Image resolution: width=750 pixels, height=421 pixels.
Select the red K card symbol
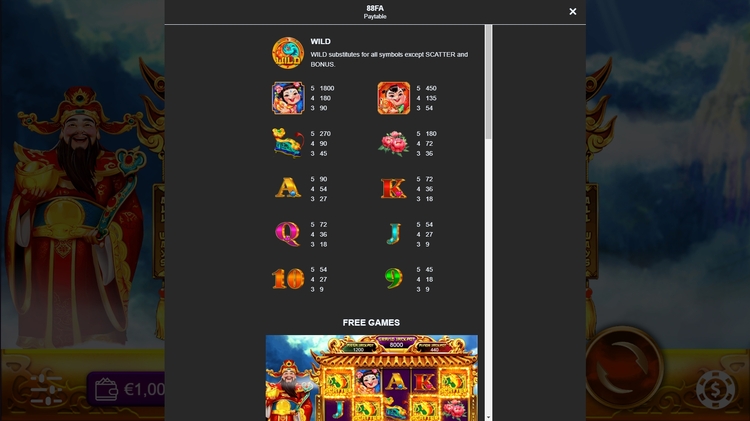(394, 188)
